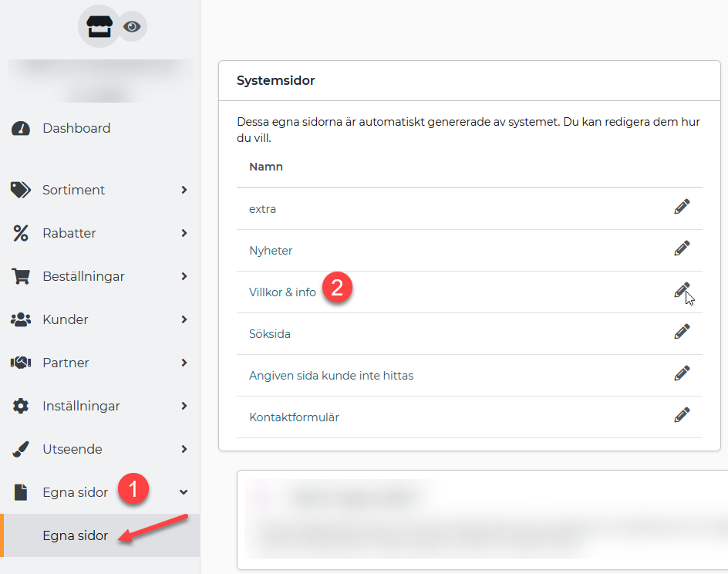Collapse the Egna sidor section

184,492
